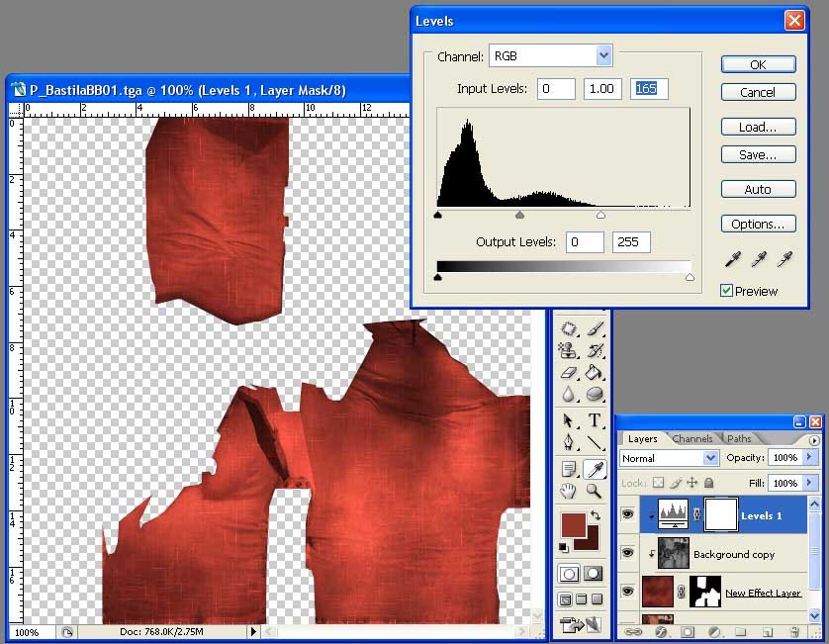This screenshot has height=644, width=829.
Task: Switch to the Channels tab
Action: 692,438
